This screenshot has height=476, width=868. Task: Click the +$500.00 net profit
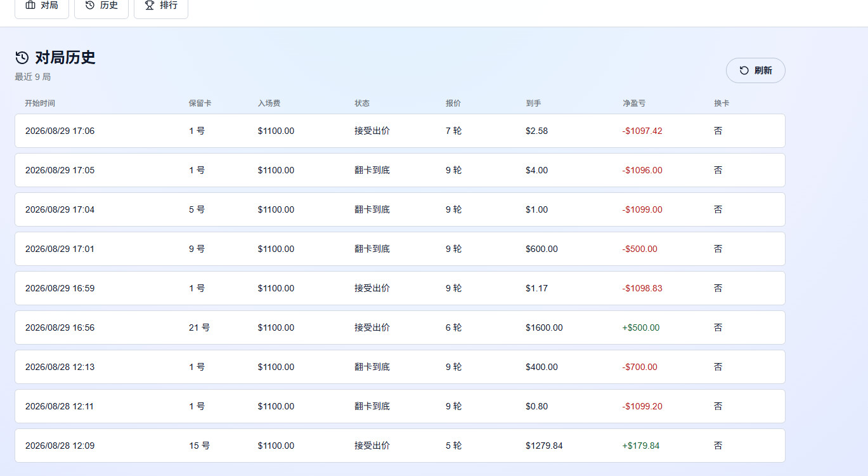click(x=641, y=327)
